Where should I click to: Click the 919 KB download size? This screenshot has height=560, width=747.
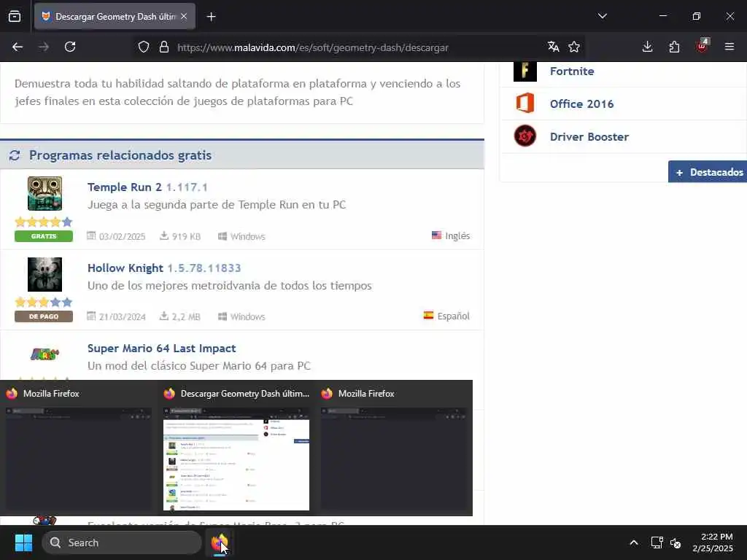pyautogui.click(x=180, y=237)
